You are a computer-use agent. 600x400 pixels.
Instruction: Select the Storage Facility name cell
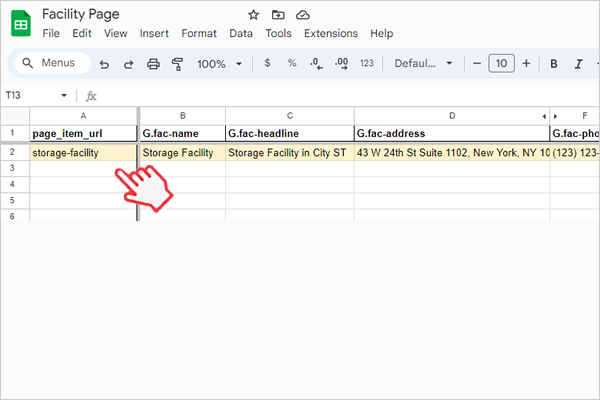pyautogui.click(x=183, y=152)
